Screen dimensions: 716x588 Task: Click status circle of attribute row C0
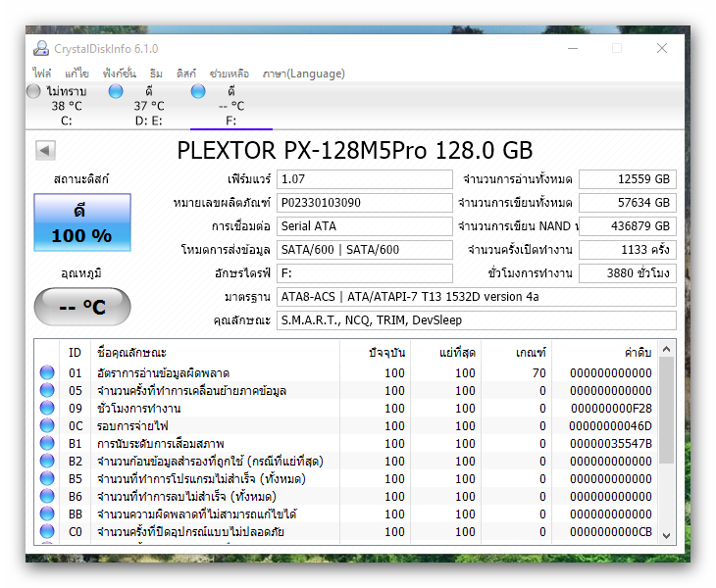47,531
